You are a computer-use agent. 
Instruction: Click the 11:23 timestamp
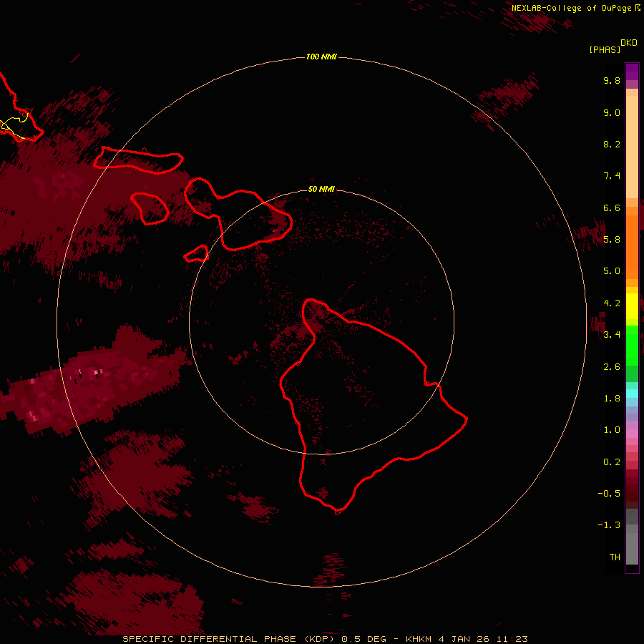coord(512,639)
